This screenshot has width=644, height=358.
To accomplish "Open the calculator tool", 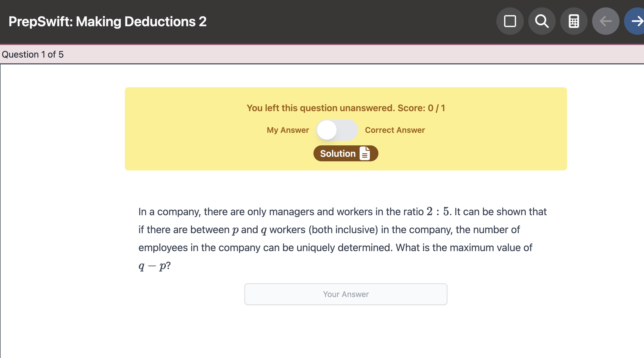I will (x=574, y=21).
